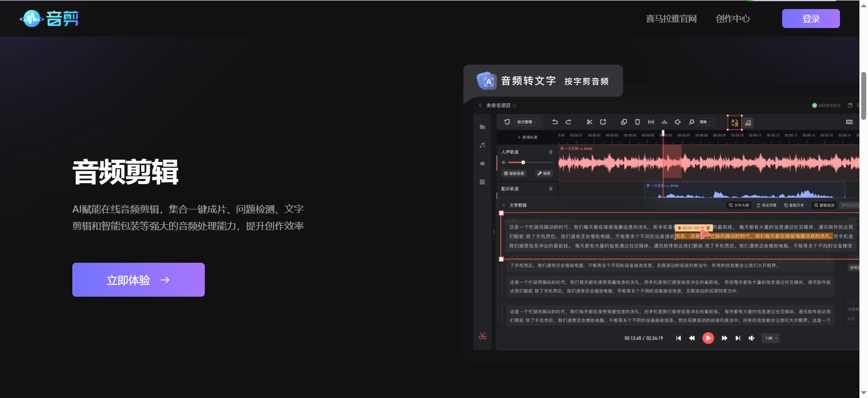Click the timeline playhead marker
Screen dimensions: 868x398
(x=663, y=133)
